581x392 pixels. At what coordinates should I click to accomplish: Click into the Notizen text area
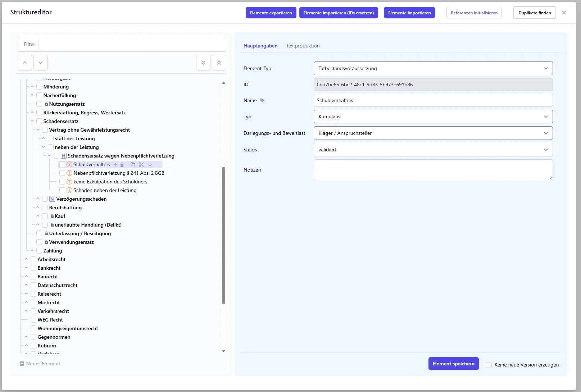point(433,170)
